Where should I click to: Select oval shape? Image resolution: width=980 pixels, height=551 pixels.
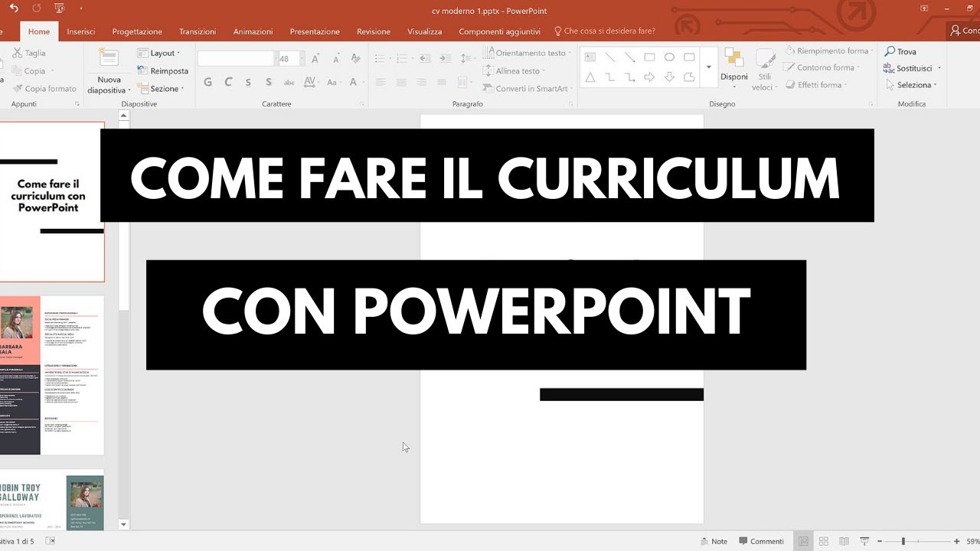pos(669,57)
